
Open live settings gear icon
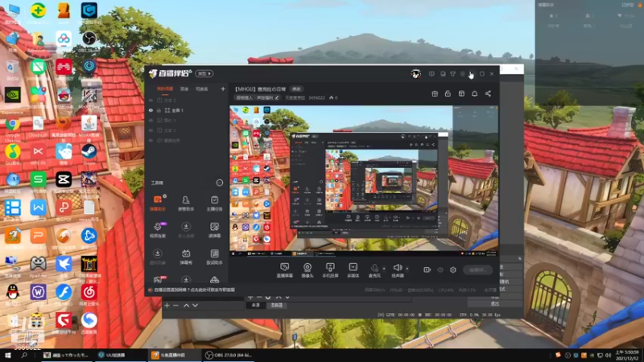point(453,269)
